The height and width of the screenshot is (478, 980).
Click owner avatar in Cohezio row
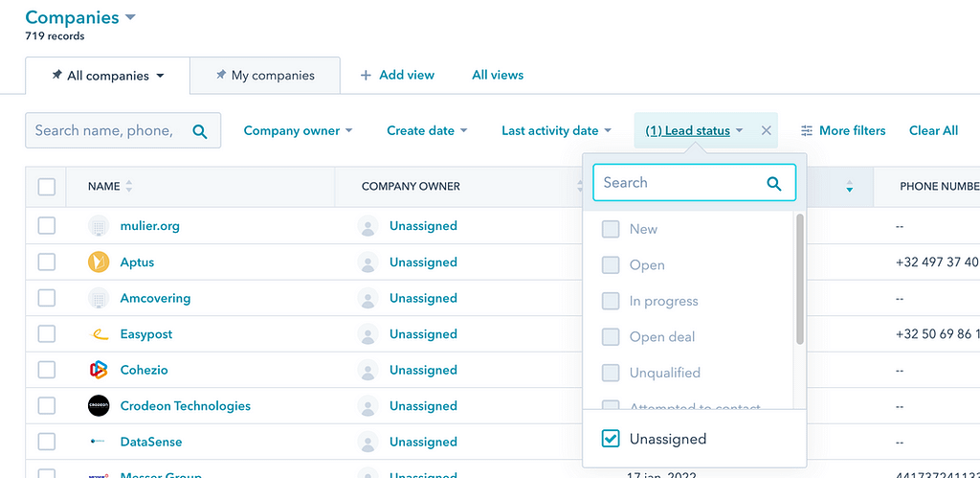tap(368, 370)
